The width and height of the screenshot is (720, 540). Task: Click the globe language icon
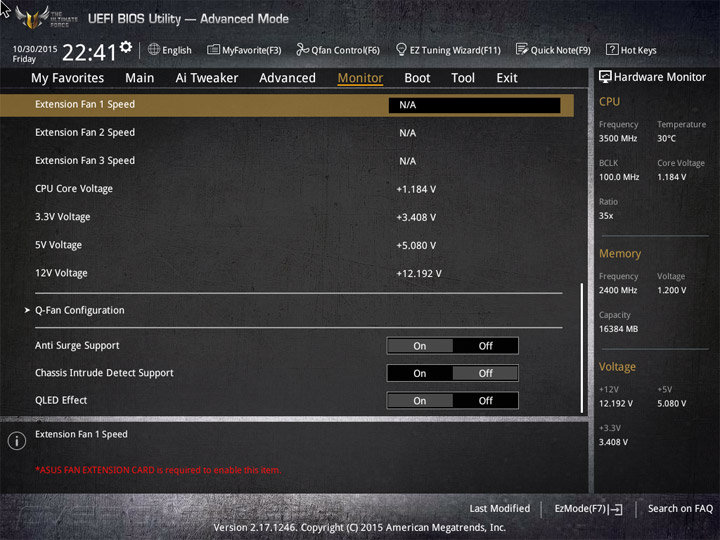click(154, 49)
